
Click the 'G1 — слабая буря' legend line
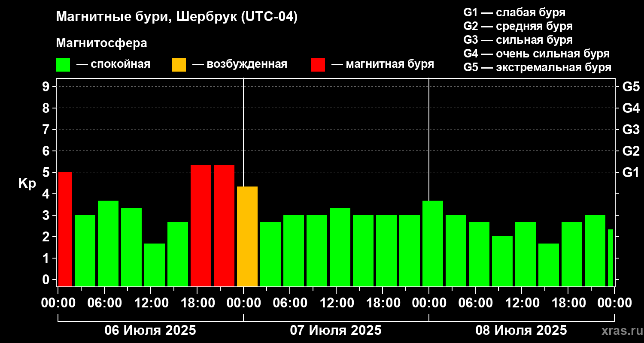[x=514, y=12]
